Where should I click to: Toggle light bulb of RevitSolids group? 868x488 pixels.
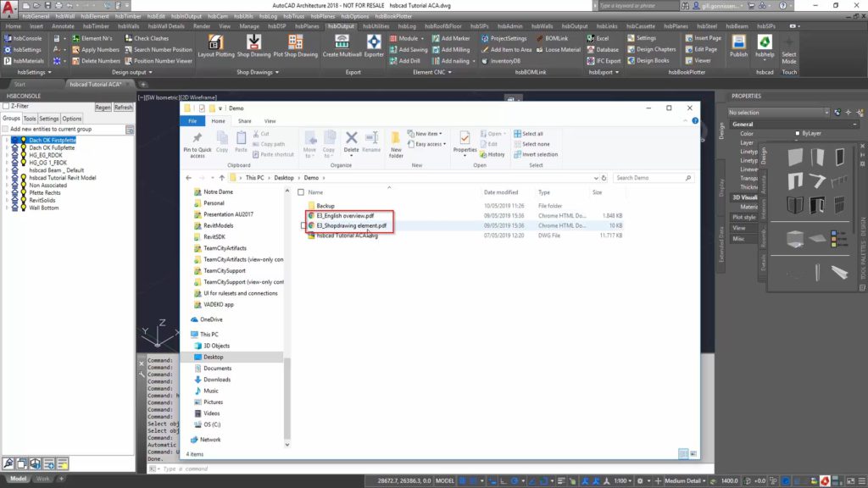[x=23, y=200]
